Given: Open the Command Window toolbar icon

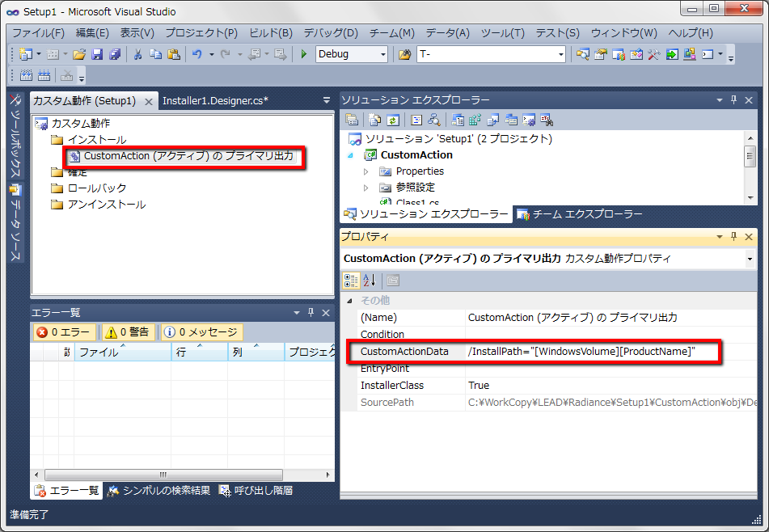Looking at the screenshot, I should click(x=708, y=54).
